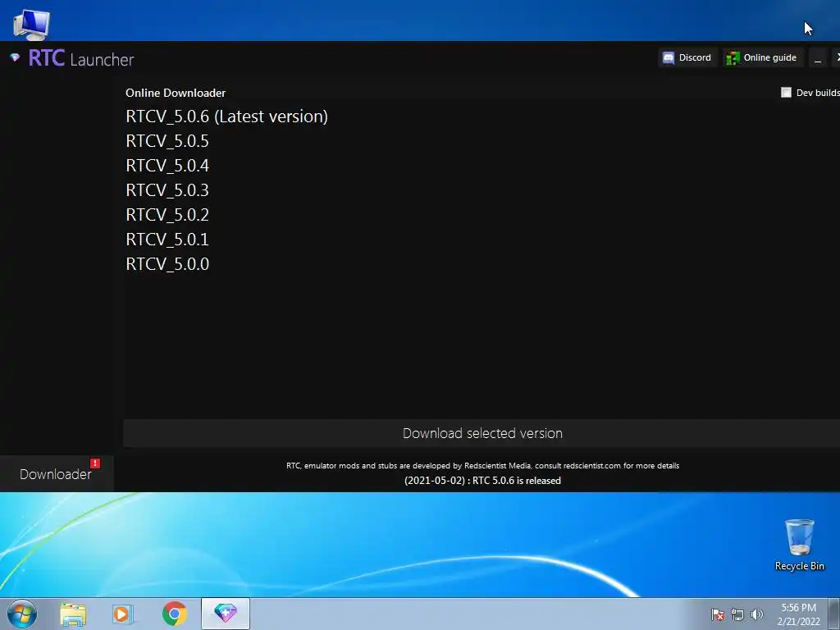Screen dimensions: 840x630
Task: Minimize the RTC Launcher window
Action: point(818,57)
